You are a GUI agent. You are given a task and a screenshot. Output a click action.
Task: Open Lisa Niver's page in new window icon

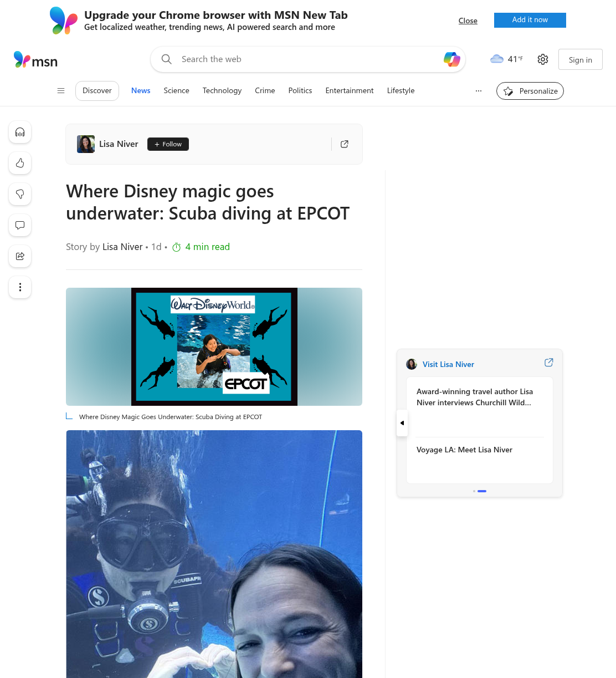tap(345, 144)
